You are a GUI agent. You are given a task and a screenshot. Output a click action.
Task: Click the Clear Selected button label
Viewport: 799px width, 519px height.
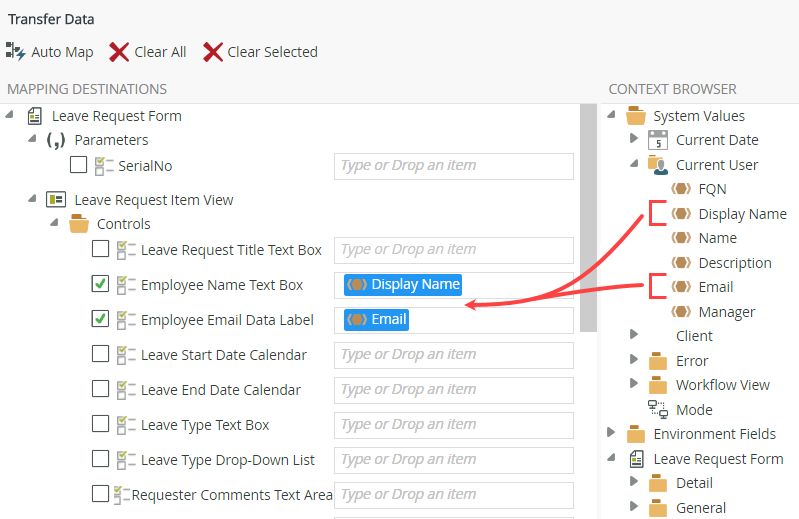[x=272, y=52]
